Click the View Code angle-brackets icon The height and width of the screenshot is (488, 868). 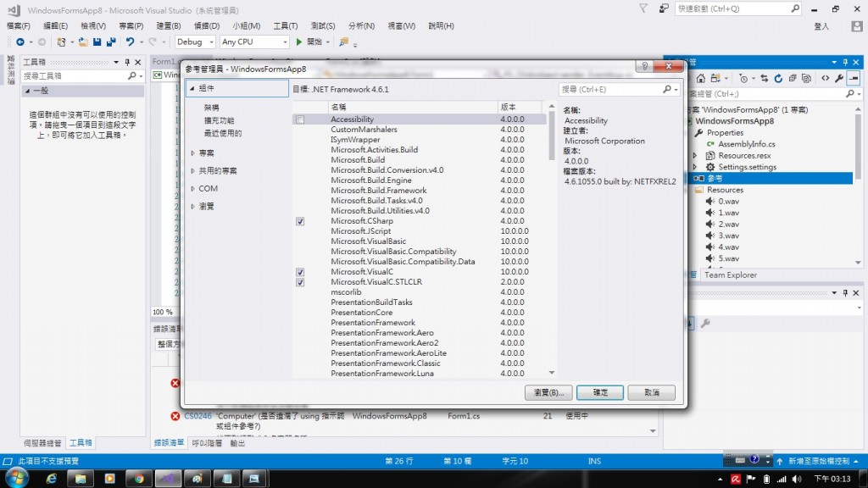(826, 79)
